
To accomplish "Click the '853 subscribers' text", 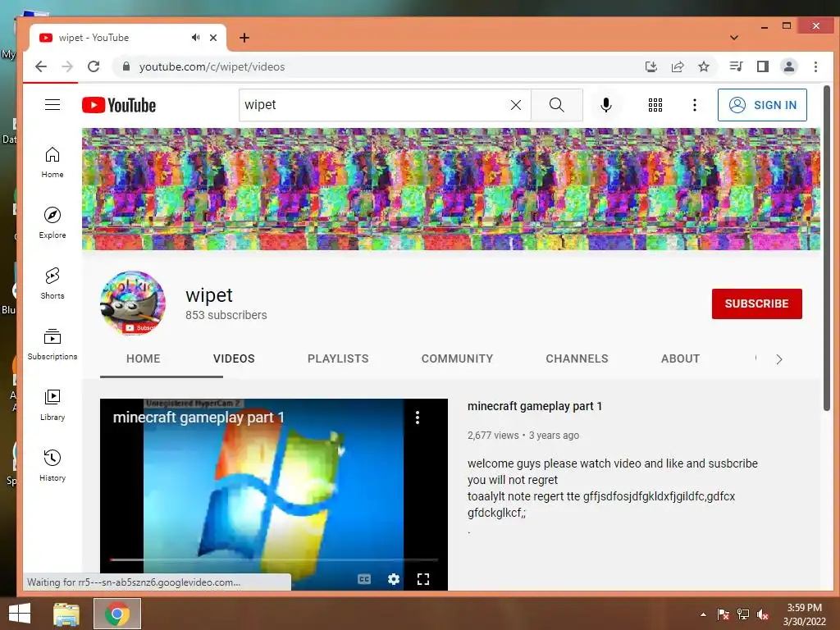I will [x=226, y=315].
